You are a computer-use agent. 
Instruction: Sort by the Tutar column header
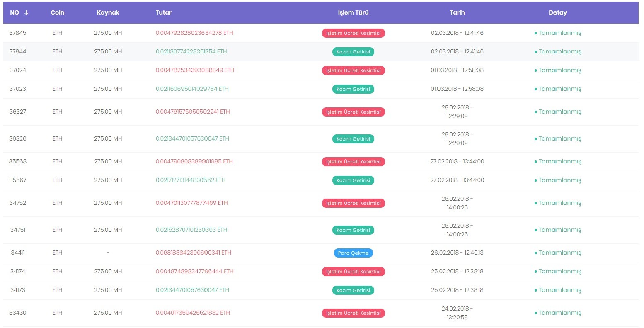pyautogui.click(x=164, y=12)
